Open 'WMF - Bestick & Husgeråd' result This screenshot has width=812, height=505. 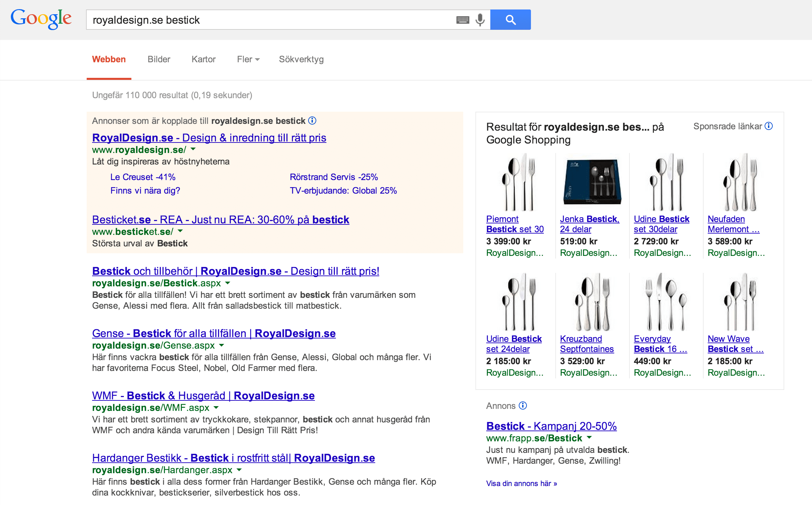point(204,396)
